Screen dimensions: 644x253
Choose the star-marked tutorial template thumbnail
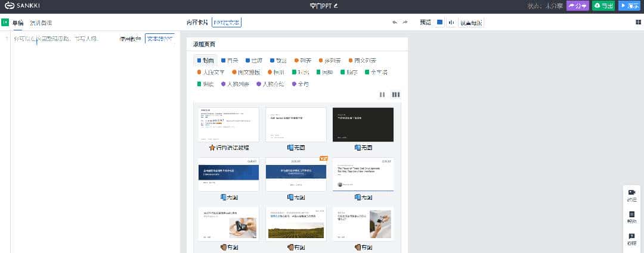tap(228, 124)
